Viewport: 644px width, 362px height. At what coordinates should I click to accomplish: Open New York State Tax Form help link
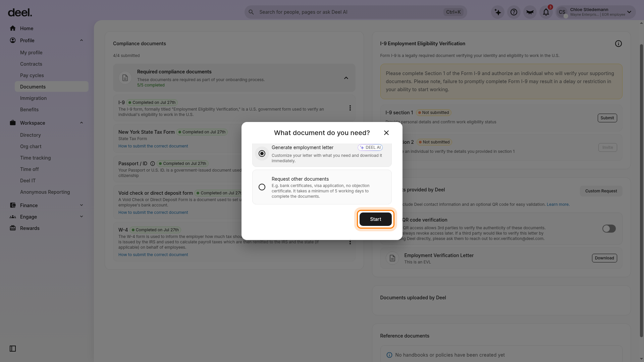(153, 146)
